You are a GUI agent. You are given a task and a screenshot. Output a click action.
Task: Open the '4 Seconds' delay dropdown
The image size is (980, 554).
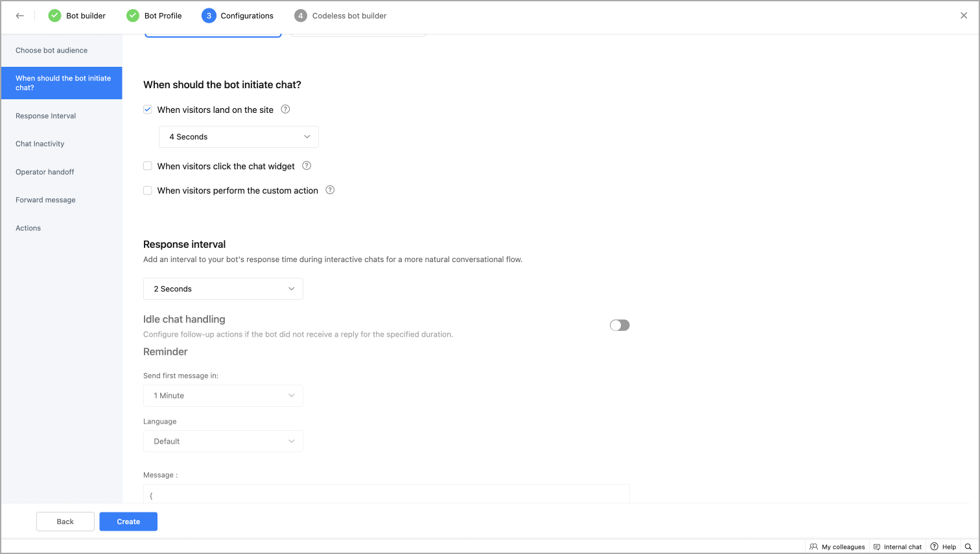point(239,137)
